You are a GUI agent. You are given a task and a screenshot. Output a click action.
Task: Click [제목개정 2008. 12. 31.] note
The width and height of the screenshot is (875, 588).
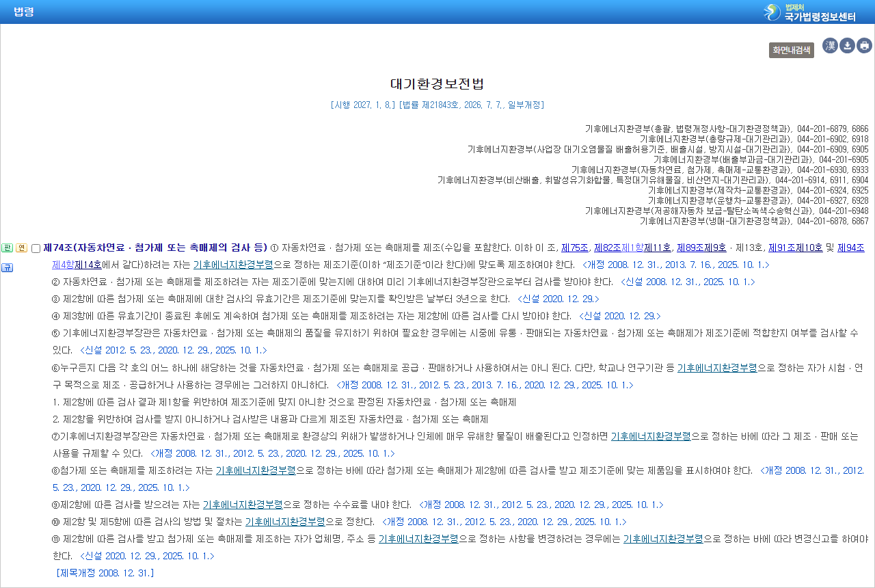[x=105, y=572]
